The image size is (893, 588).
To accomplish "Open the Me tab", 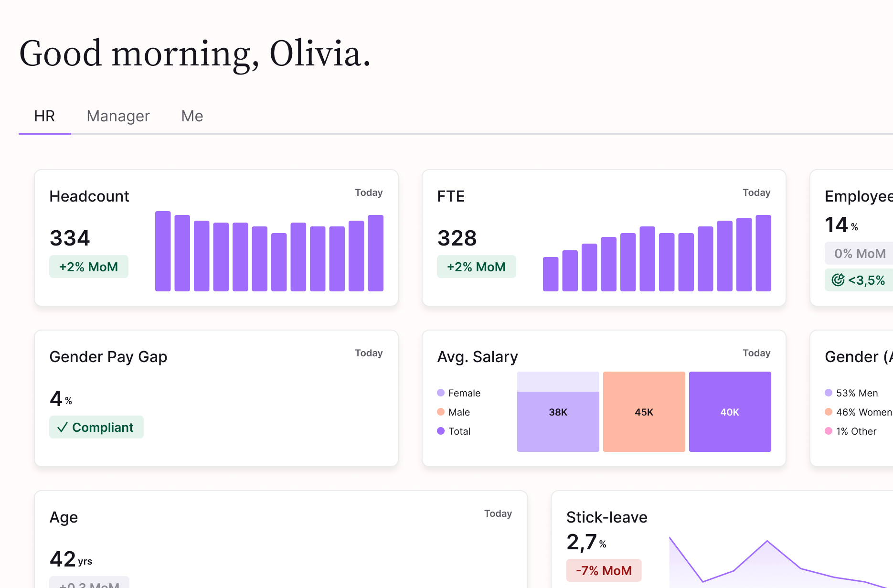I will point(191,116).
